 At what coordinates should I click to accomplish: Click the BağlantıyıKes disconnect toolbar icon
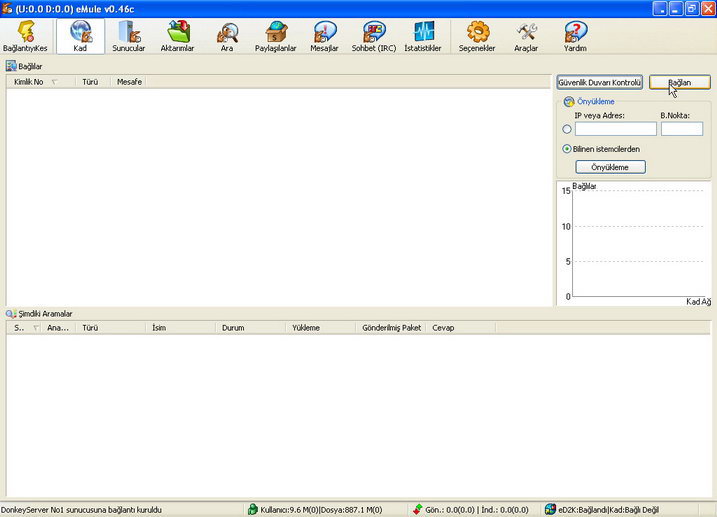[26, 36]
